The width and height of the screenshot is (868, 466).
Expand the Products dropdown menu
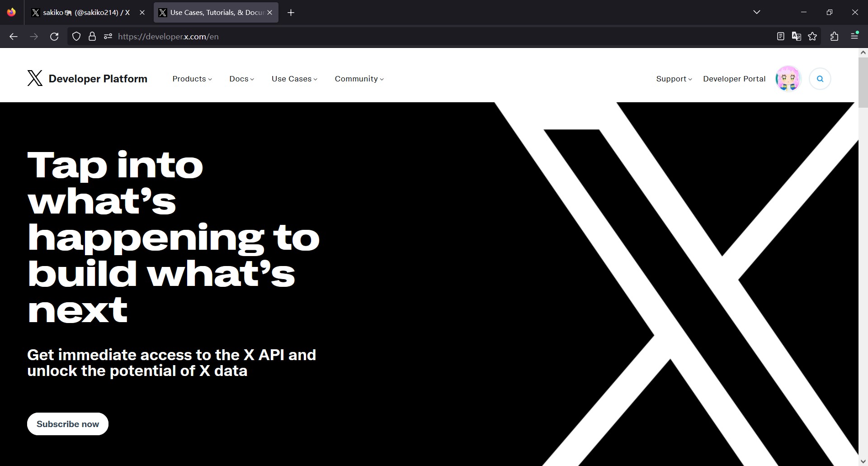click(192, 79)
